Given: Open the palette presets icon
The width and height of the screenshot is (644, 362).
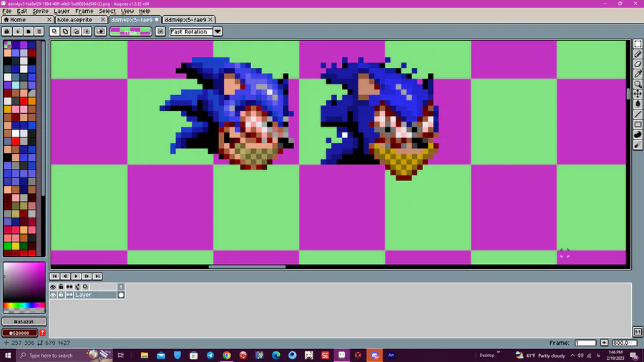Looking at the screenshot, I should pos(29,31).
